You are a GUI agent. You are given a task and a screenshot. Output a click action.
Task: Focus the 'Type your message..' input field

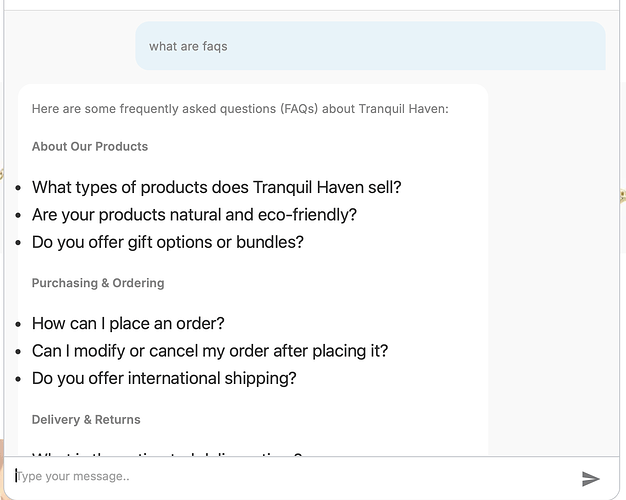click(293, 476)
